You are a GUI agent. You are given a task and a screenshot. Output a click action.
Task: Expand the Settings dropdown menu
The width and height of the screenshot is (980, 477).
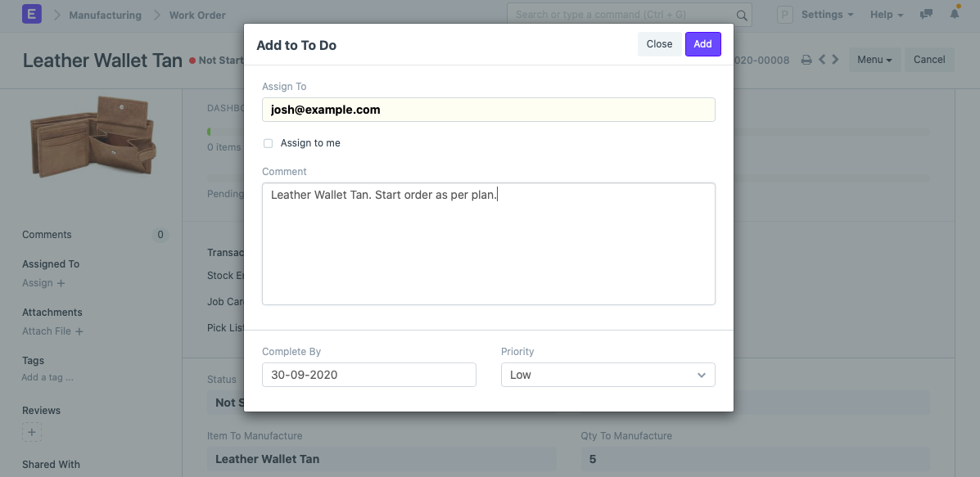point(827,15)
